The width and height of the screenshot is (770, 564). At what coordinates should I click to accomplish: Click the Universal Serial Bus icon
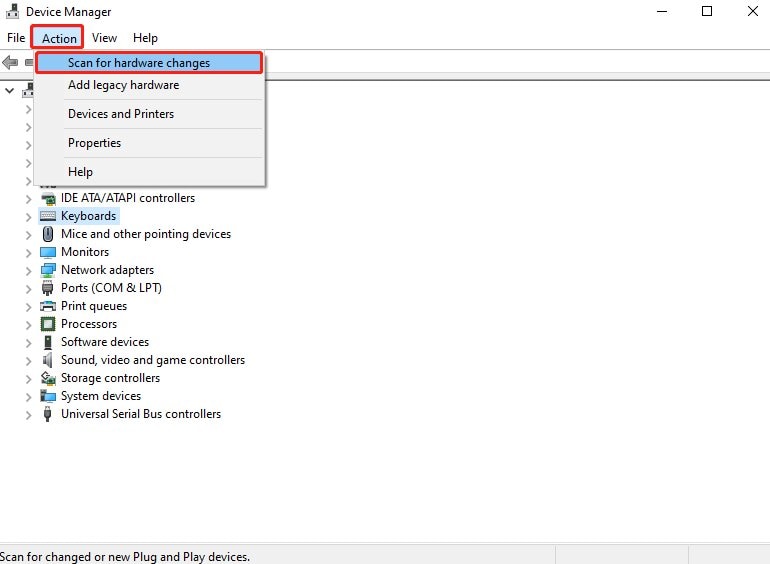[48, 414]
